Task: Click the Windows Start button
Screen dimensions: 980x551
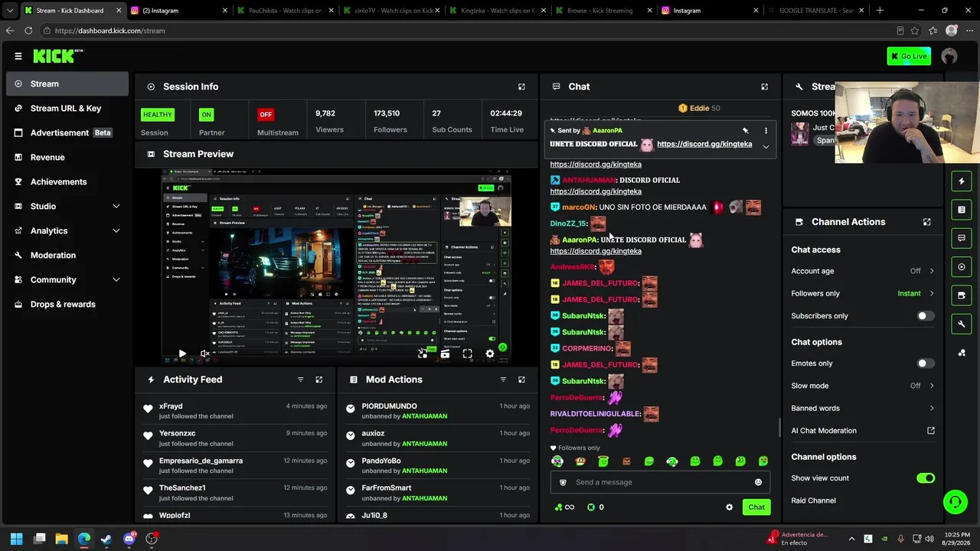Action: (x=17, y=539)
